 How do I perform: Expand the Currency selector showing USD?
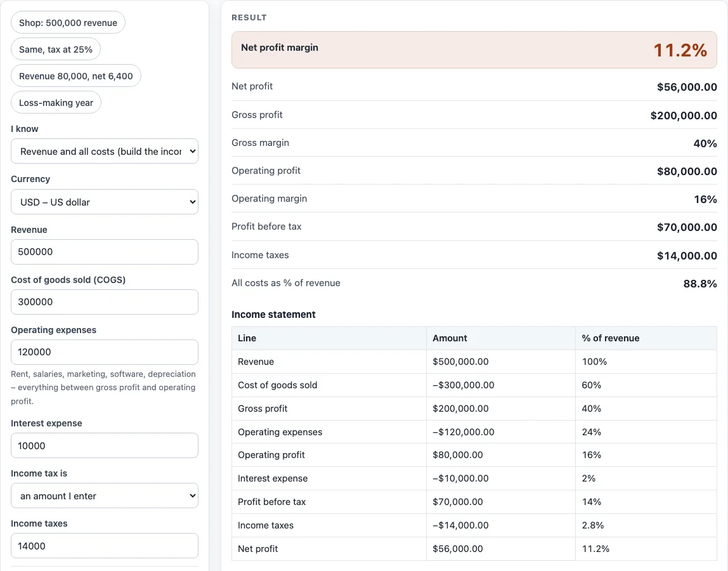[x=105, y=202]
